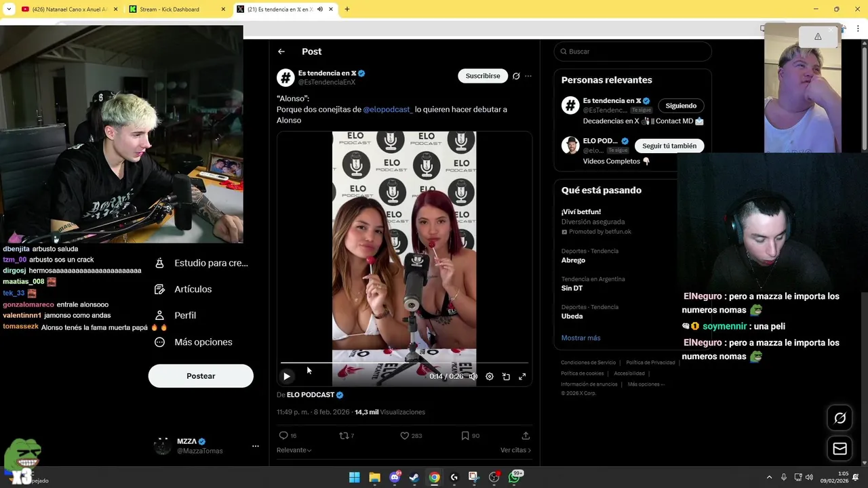Show hidden system tray icons
868x488 pixels.
[x=769, y=478]
